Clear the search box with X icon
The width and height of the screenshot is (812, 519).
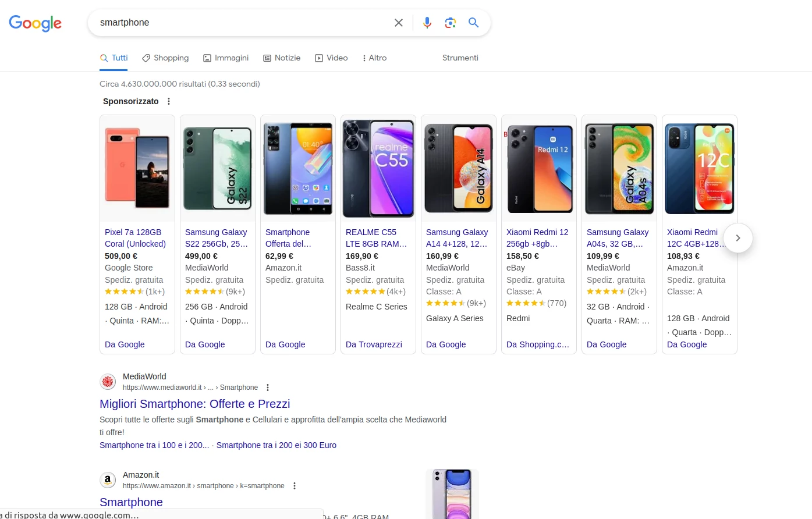coord(399,23)
